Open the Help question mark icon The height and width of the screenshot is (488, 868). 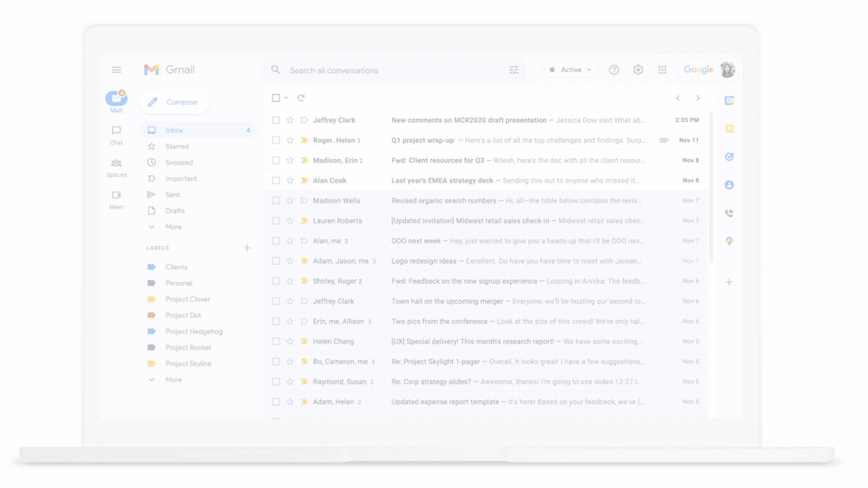pos(614,70)
